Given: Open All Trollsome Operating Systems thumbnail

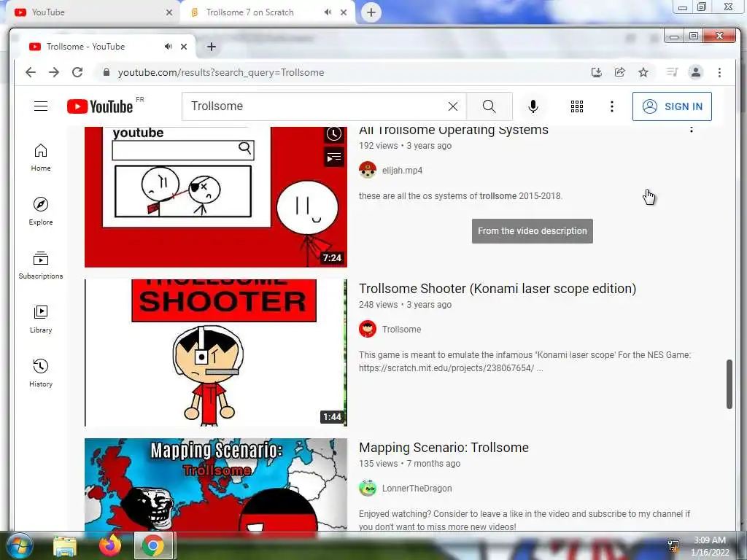Looking at the screenshot, I should click(216, 197).
